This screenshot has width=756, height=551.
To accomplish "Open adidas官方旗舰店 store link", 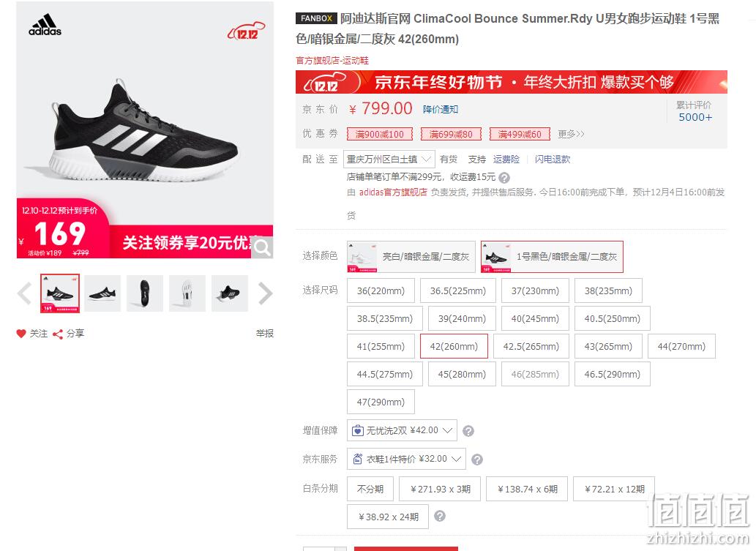I will point(393,192).
